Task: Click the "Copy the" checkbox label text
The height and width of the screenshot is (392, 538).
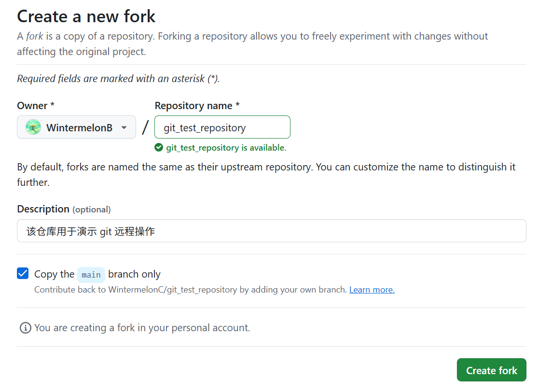Action: 54,274
